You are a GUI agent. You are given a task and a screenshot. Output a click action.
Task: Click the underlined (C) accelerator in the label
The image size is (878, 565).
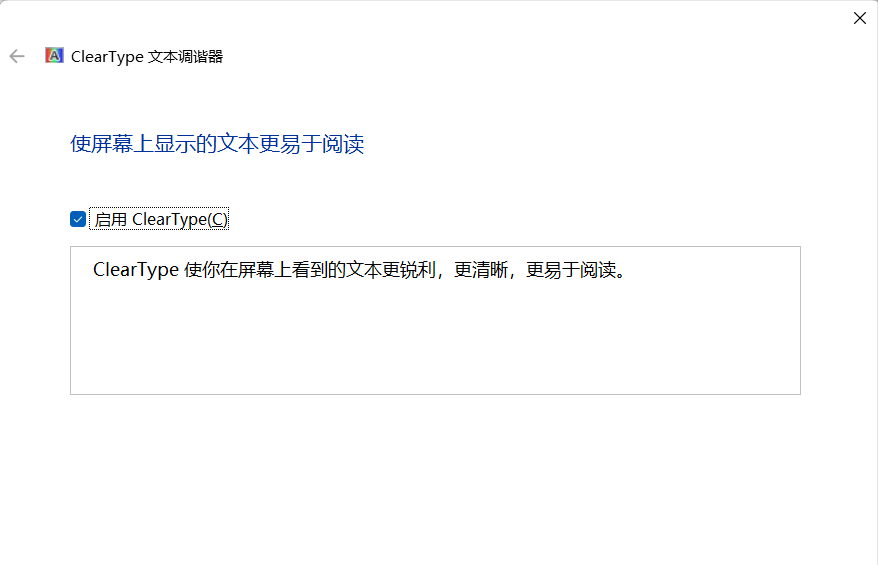tap(218, 219)
